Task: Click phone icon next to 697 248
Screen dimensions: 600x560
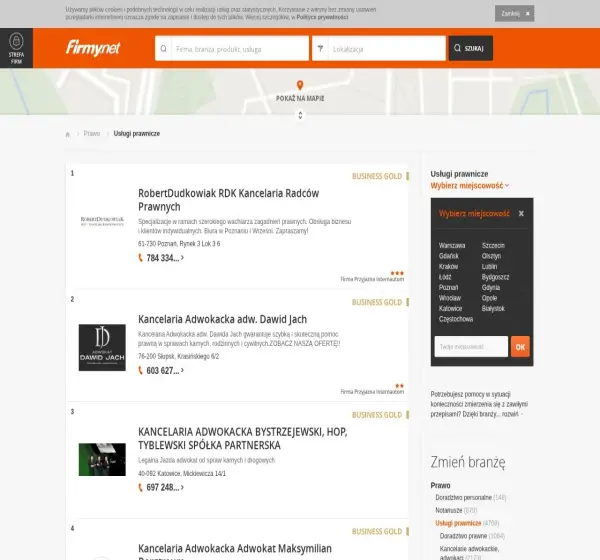Action: pos(140,487)
